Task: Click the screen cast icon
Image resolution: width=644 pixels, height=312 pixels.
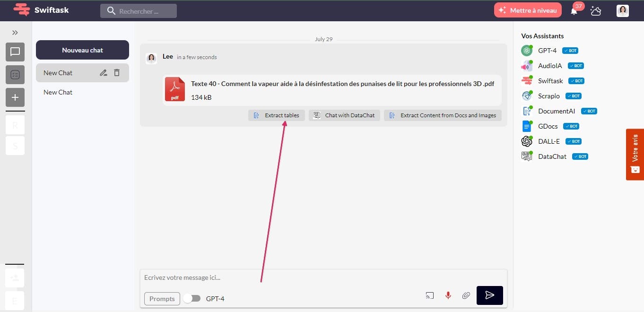Action: point(429,295)
